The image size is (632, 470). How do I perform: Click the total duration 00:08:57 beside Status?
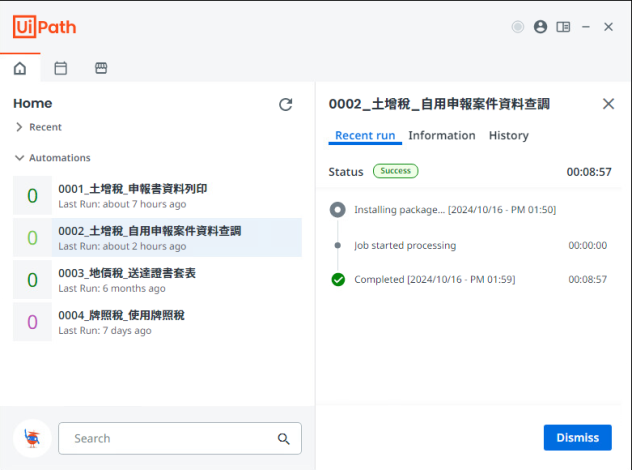[x=589, y=172]
